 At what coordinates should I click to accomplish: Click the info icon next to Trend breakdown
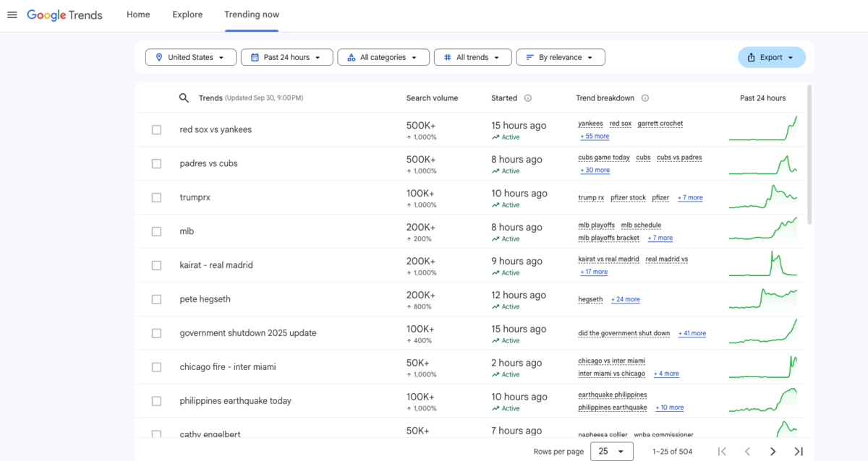(644, 98)
